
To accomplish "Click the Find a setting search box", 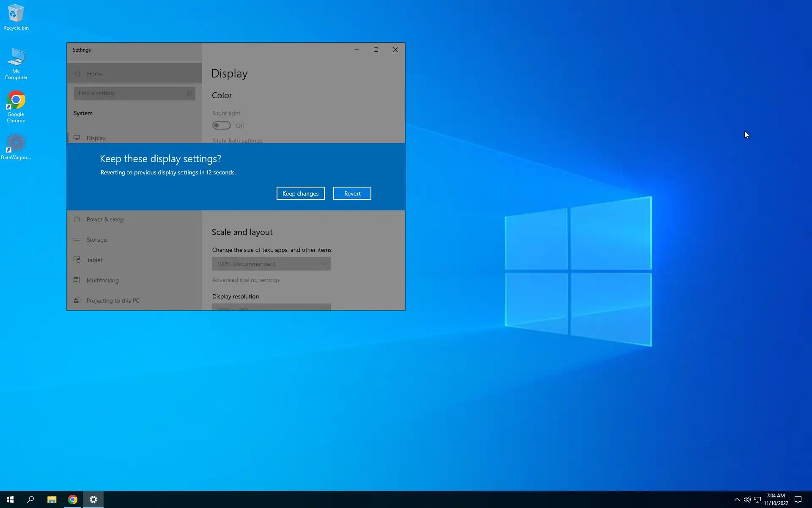I will 131,93.
